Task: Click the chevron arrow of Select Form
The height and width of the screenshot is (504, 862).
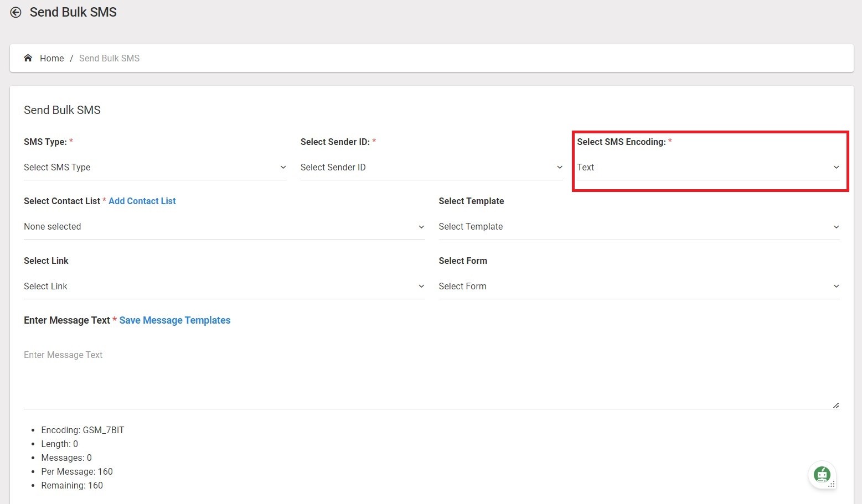Action: point(836,286)
